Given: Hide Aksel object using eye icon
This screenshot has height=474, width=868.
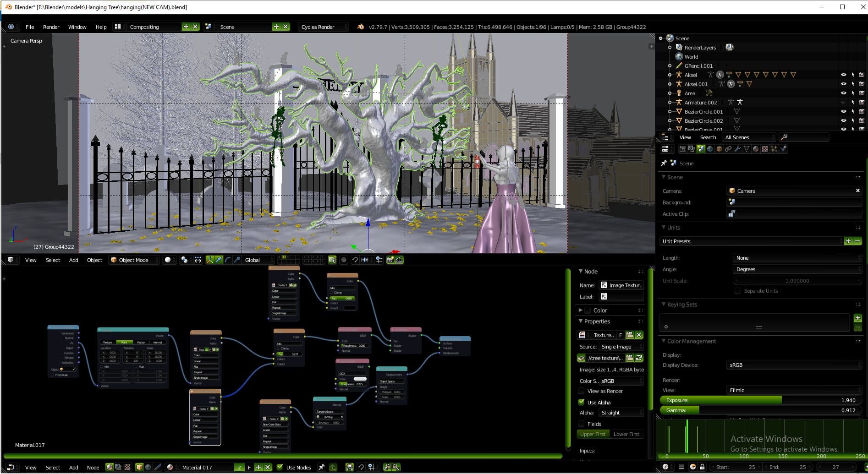Looking at the screenshot, I should pyautogui.click(x=843, y=75).
